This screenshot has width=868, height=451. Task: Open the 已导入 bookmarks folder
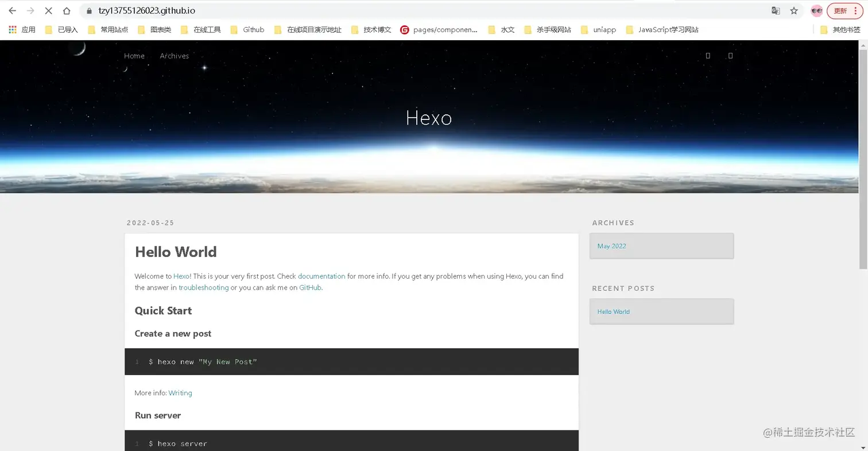click(61, 29)
